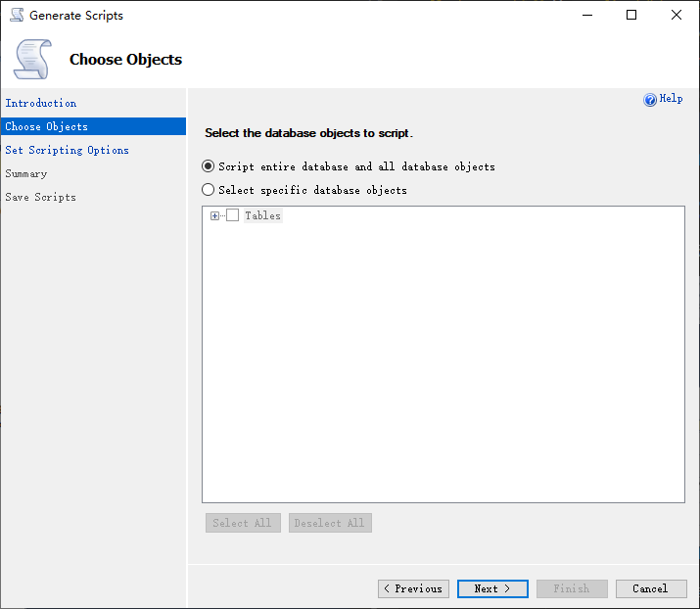The image size is (700, 609).
Task: Expand the Tables tree node
Action: (x=215, y=215)
